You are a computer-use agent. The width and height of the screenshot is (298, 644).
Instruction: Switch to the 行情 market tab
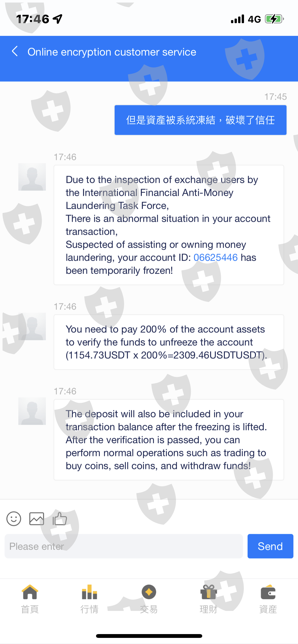pyautogui.click(x=89, y=598)
